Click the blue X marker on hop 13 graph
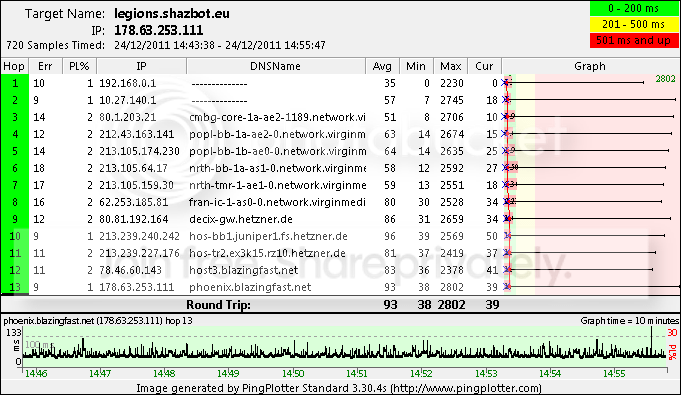Viewport: 681px width, 395px height. 506,286
